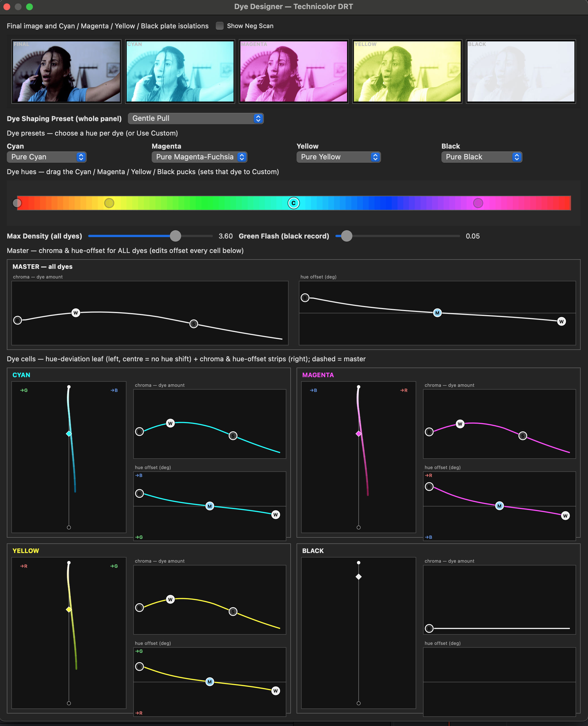Image resolution: width=588 pixels, height=726 pixels.
Task: Click the rainbow hue gradient bar
Action: pos(294,203)
